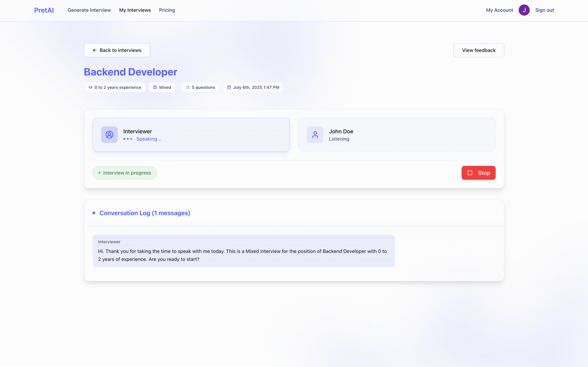Click the purple J avatar

(x=524, y=10)
